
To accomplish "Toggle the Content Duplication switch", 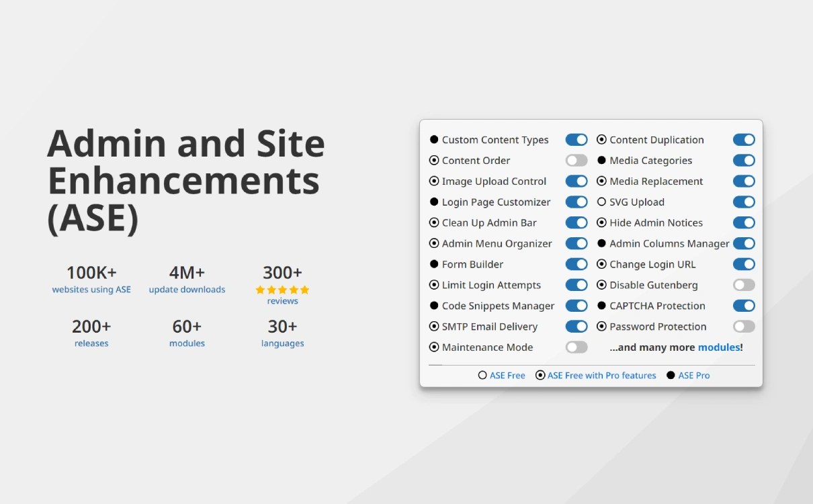I will pos(744,140).
